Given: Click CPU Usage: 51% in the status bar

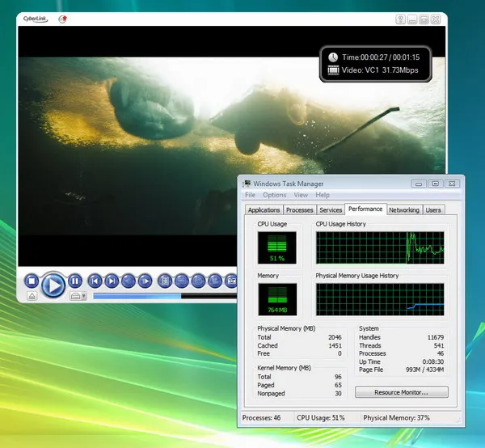Looking at the screenshot, I should (x=320, y=418).
